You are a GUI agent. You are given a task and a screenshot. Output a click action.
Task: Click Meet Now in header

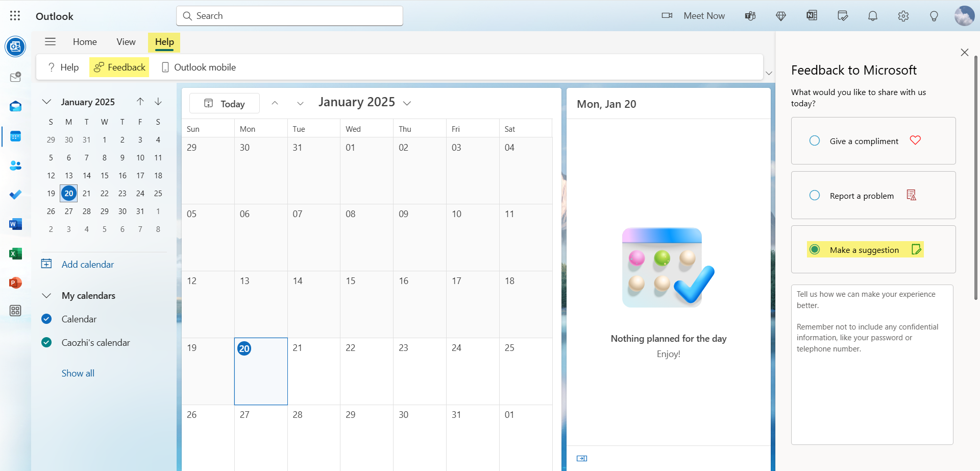coord(693,16)
